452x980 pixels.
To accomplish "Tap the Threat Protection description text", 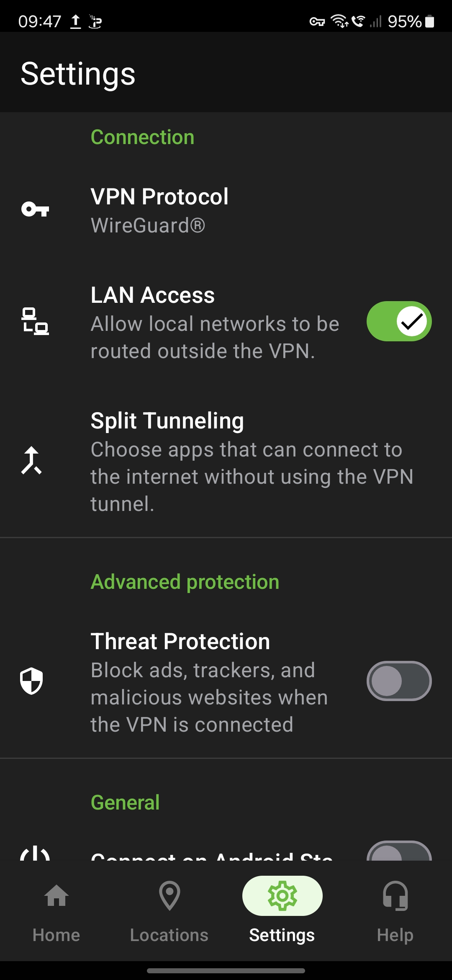I will 209,697.
